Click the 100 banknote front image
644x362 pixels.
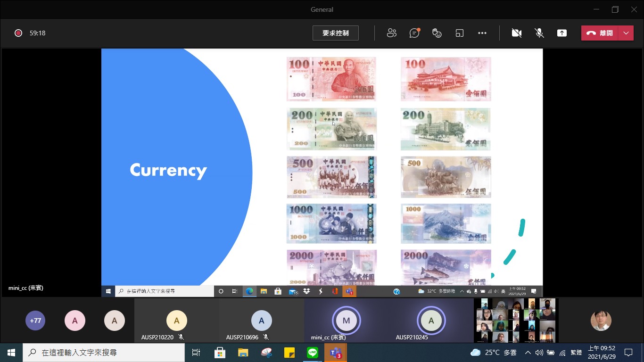(x=331, y=79)
